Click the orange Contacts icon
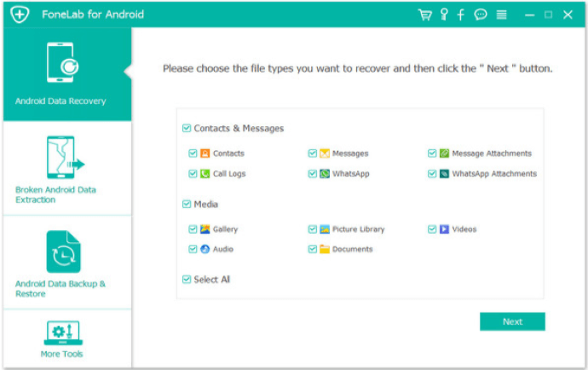 click(205, 153)
